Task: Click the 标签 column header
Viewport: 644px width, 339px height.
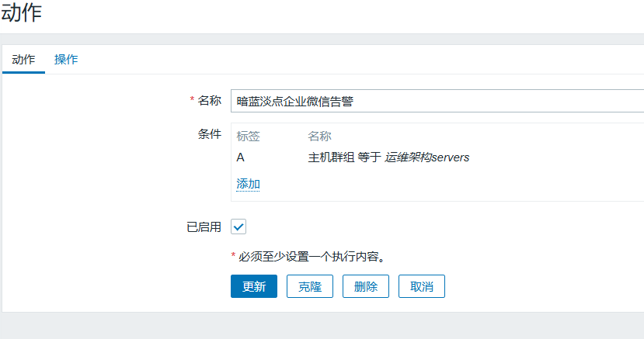Action: 248,136
